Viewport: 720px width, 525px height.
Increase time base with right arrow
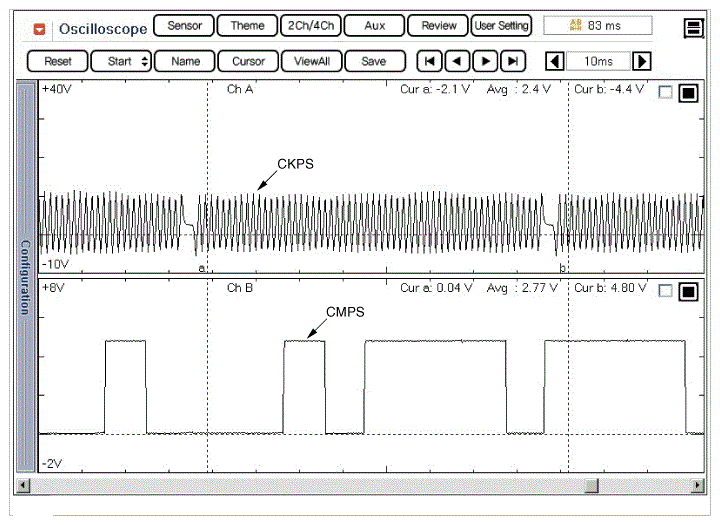[x=642, y=61]
